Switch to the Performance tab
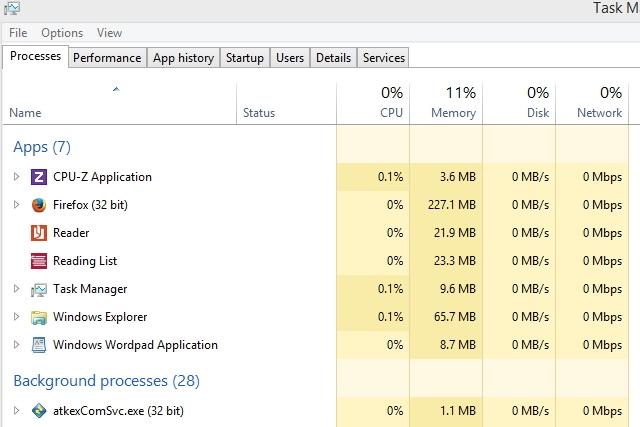The image size is (640, 427). pos(107,58)
